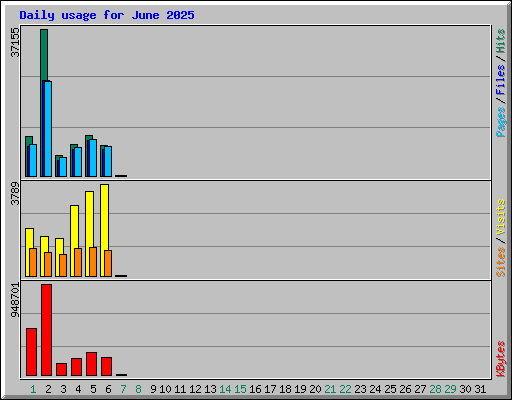Select the 'KBytes' legend label

(501, 359)
